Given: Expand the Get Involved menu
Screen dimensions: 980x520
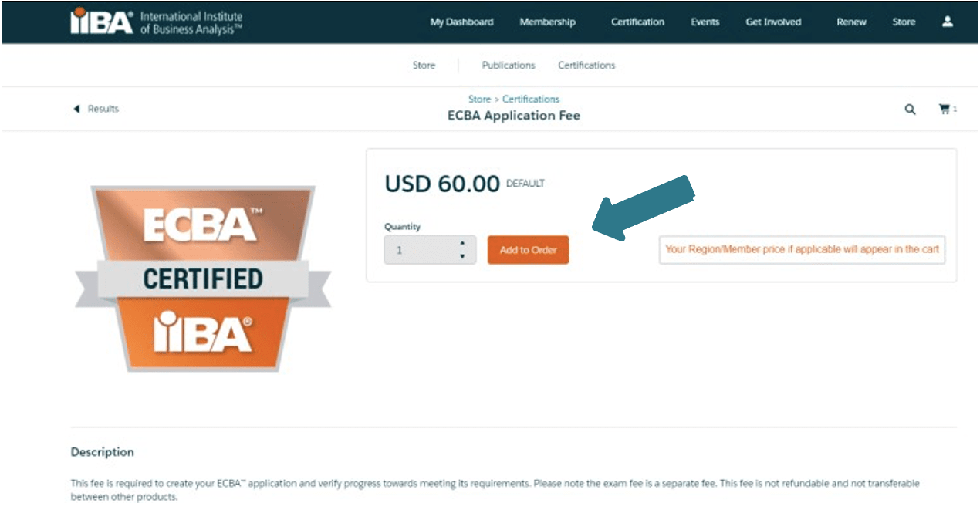Looking at the screenshot, I should 772,22.
